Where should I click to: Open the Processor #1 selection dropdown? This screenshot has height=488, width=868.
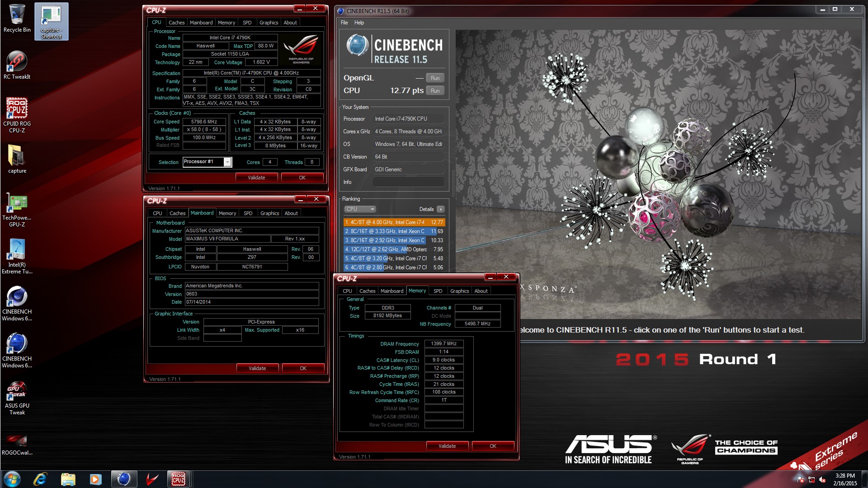227,162
